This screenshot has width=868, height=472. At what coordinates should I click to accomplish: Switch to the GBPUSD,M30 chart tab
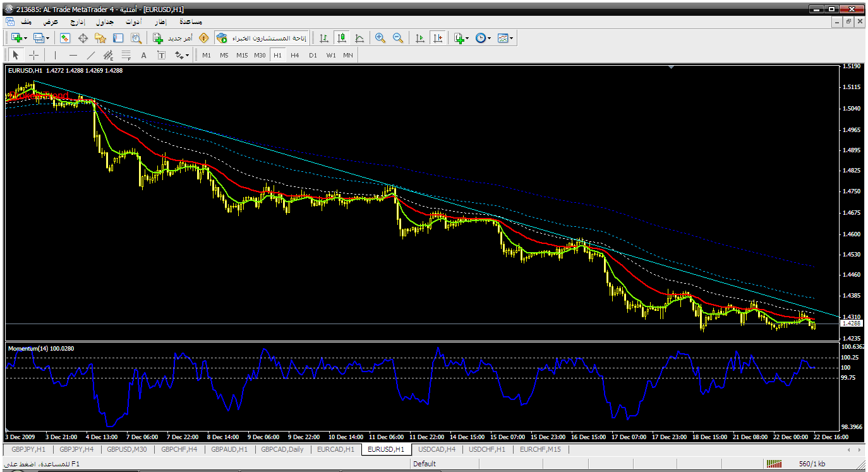click(127, 449)
